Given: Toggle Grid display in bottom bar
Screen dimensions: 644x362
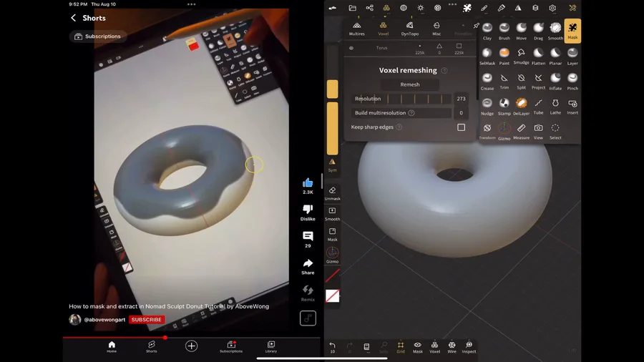Looking at the screenshot, I should [x=401, y=347].
